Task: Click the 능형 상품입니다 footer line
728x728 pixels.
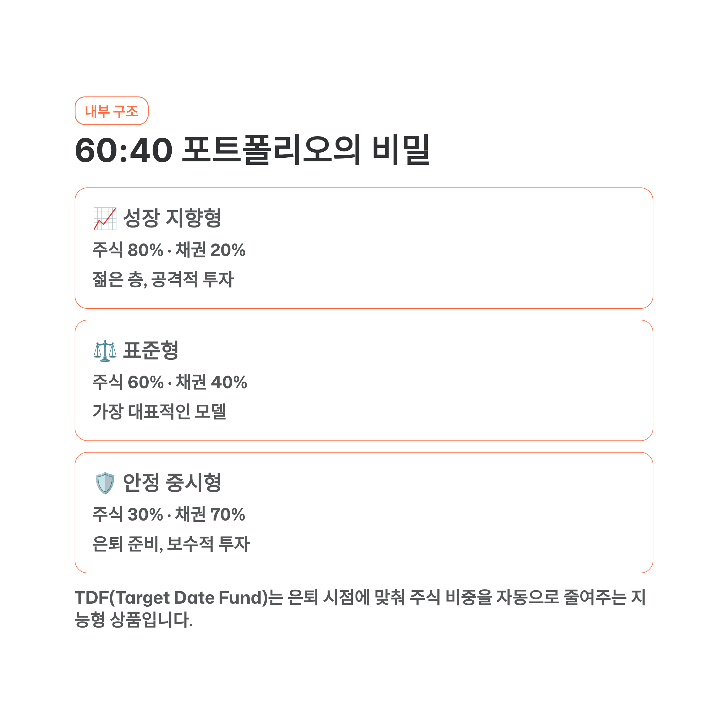Action: [134, 620]
